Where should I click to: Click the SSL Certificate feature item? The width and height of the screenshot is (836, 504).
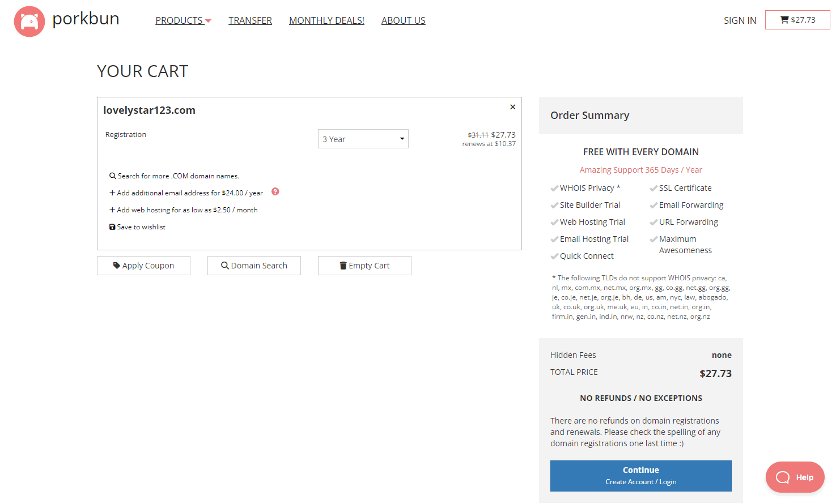681,188
